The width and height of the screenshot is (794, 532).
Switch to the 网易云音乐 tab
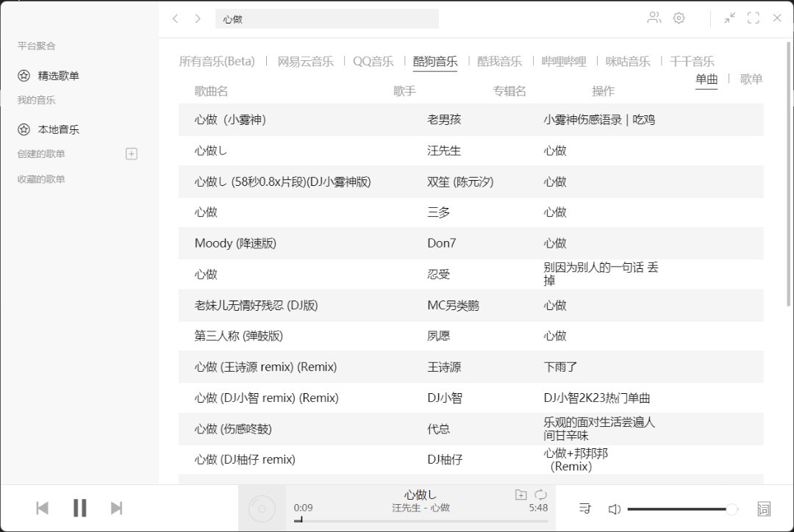pyautogui.click(x=305, y=62)
